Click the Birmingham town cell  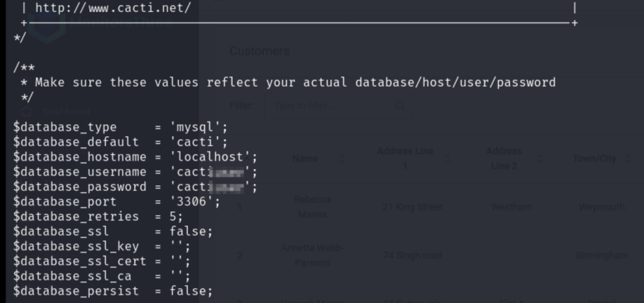point(602,255)
